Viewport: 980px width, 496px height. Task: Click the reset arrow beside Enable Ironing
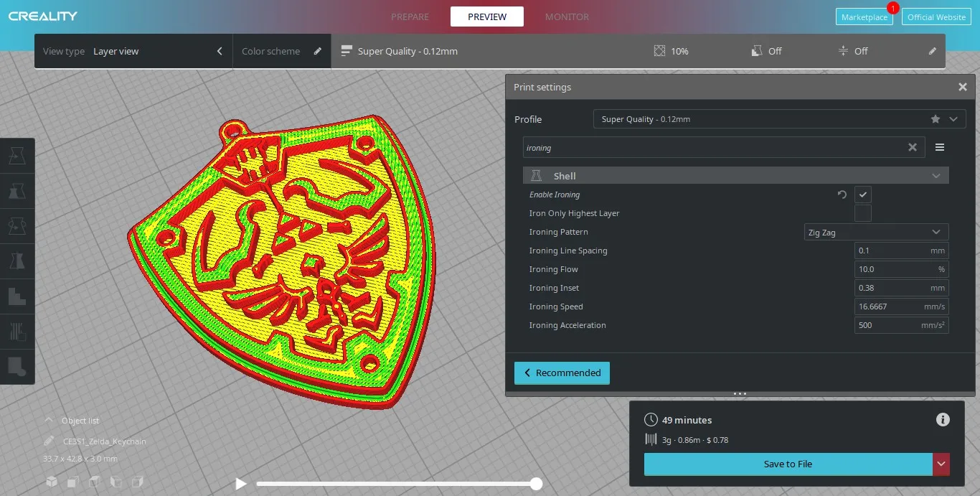pyautogui.click(x=842, y=195)
